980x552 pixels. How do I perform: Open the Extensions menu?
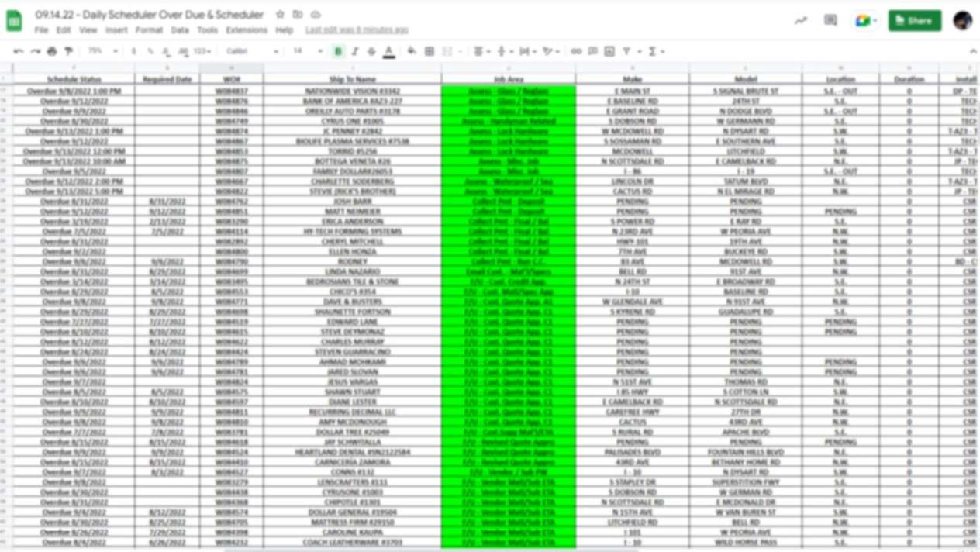click(x=247, y=30)
